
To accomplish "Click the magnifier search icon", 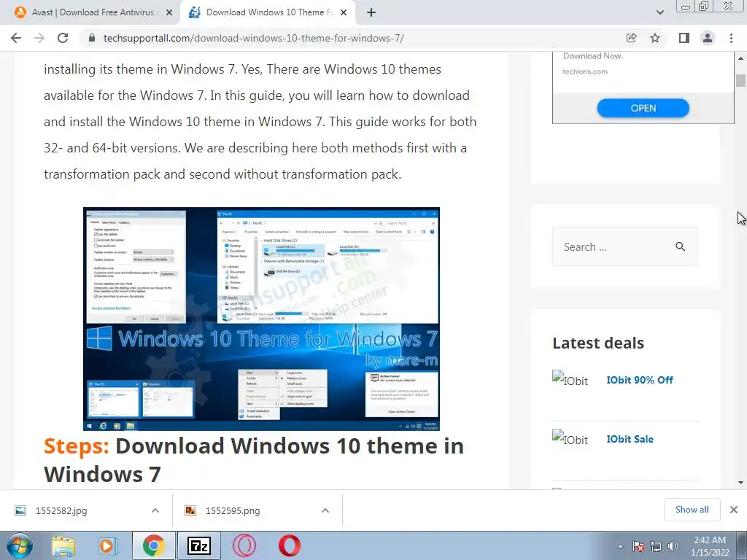I will pos(681,246).
